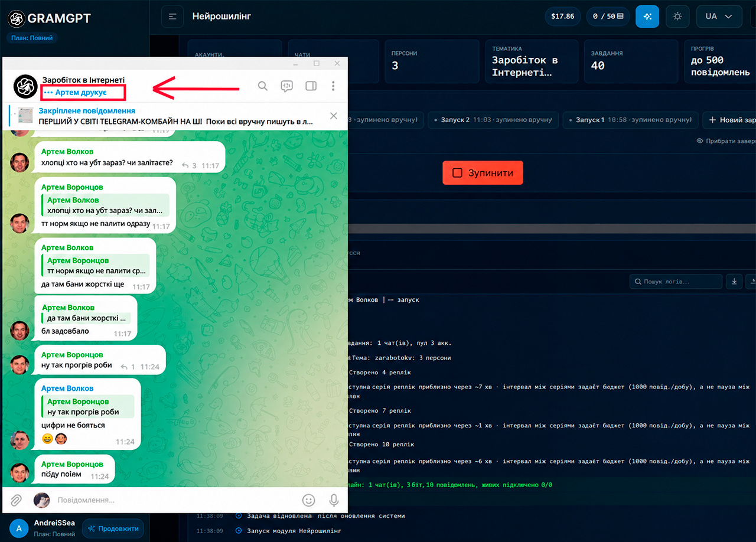Viewport: 756px width, 542px height.
Task: Click the $17.86 balance badge
Action: click(x=562, y=17)
